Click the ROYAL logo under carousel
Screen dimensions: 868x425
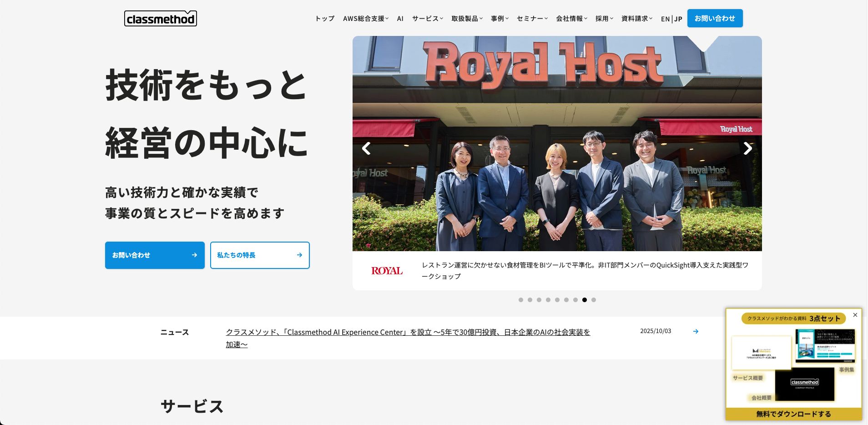(387, 271)
